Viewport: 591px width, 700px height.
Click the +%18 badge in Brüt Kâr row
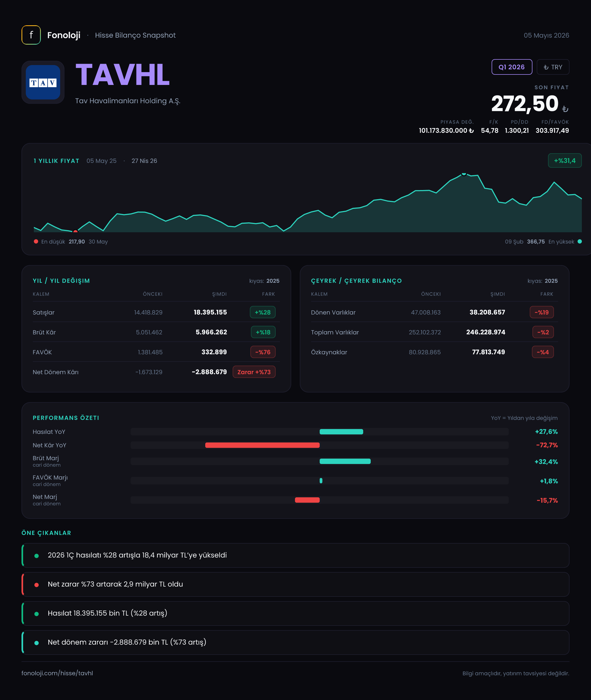click(x=263, y=332)
